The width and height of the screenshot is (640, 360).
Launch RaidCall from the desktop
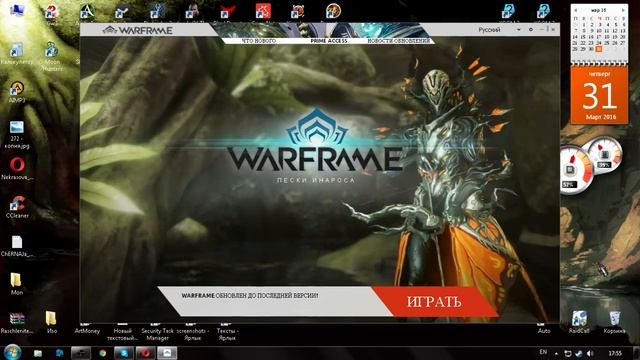579,322
